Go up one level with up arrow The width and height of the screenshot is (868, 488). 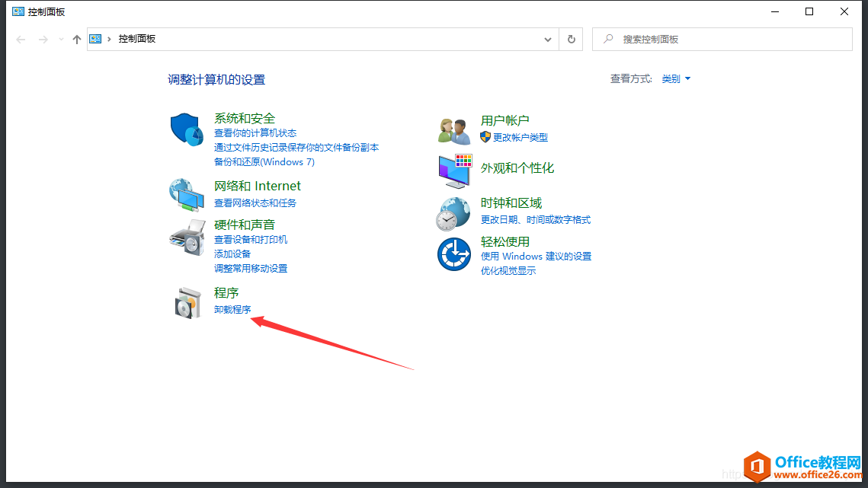click(77, 40)
